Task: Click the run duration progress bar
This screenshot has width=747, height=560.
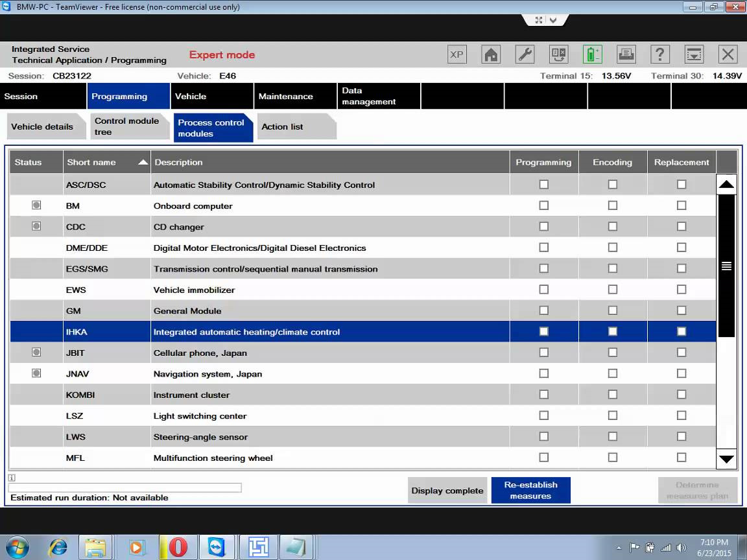Action: [x=124, y=487]
